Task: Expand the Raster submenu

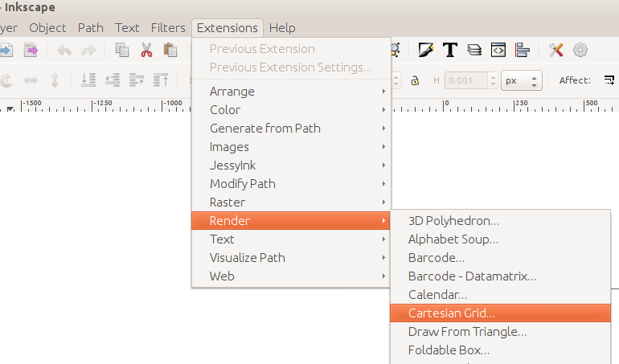Action: coord(291,202)
